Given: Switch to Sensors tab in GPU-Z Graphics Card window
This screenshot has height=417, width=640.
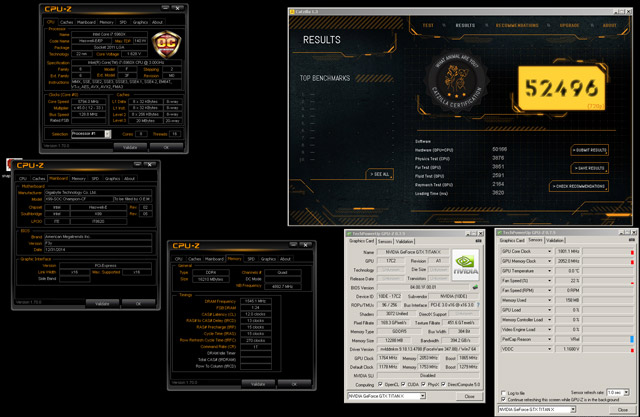Looking at the screenshot, I should coord(384,242).
